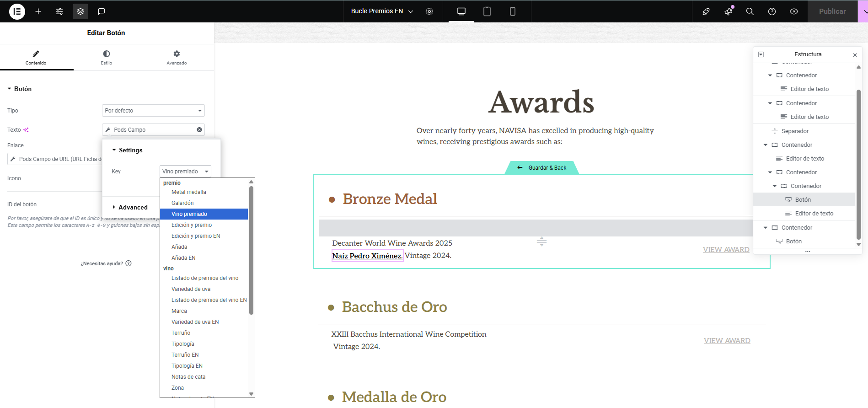The height and width of the screenshot is (408, 868).
Task: Open page settings gear icon
Action: click(429, 11)
